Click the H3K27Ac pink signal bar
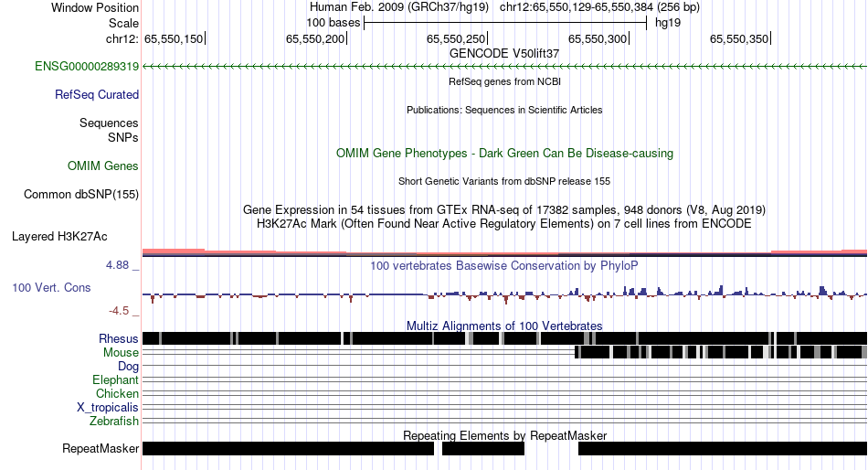This screenshot has width=868, height=470. [174, 251]
